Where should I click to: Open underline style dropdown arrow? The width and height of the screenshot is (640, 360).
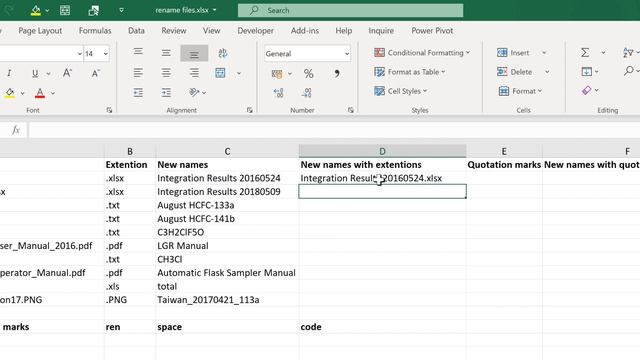click(48, 73)
